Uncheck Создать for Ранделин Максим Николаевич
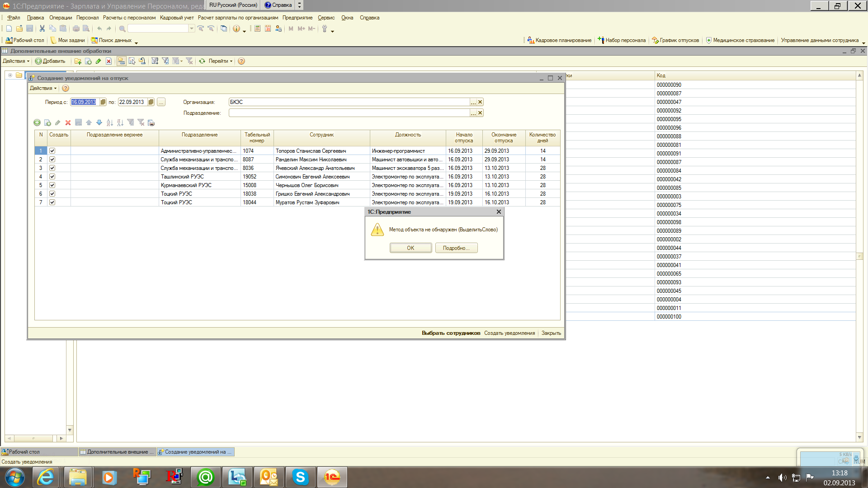This screenshot has height=488, width=868. [52, 160]
